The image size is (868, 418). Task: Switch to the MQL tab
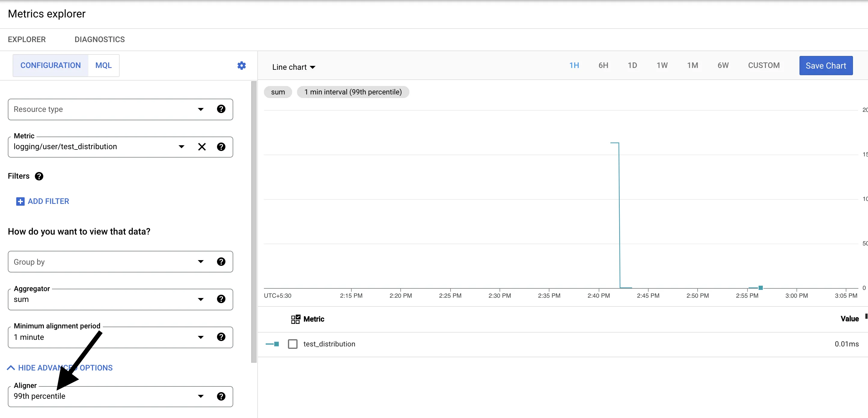pos(103,65)
